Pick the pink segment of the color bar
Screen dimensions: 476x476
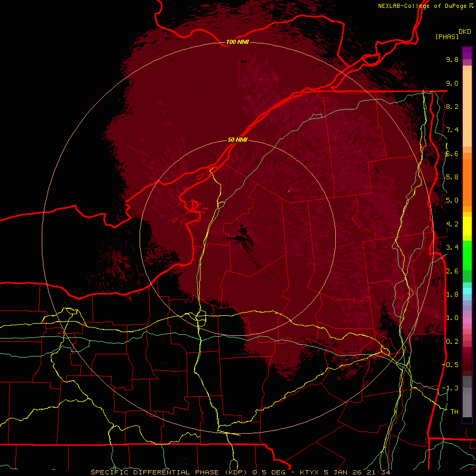click(467, 321)
